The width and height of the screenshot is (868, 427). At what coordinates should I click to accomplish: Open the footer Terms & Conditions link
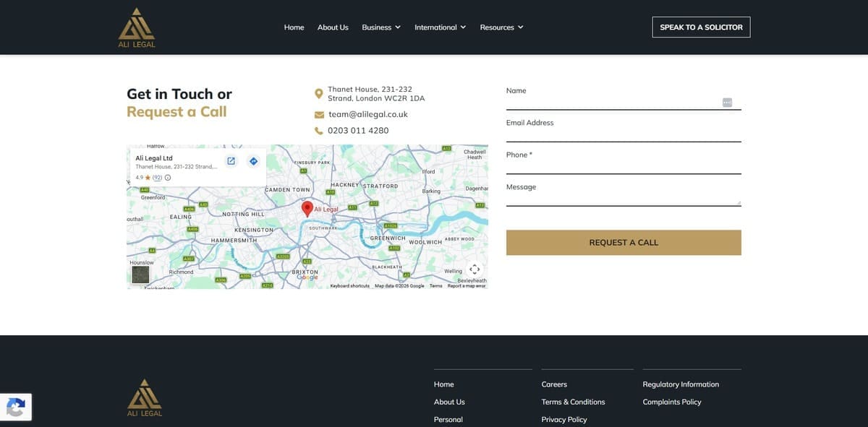[x=574, y=402]
